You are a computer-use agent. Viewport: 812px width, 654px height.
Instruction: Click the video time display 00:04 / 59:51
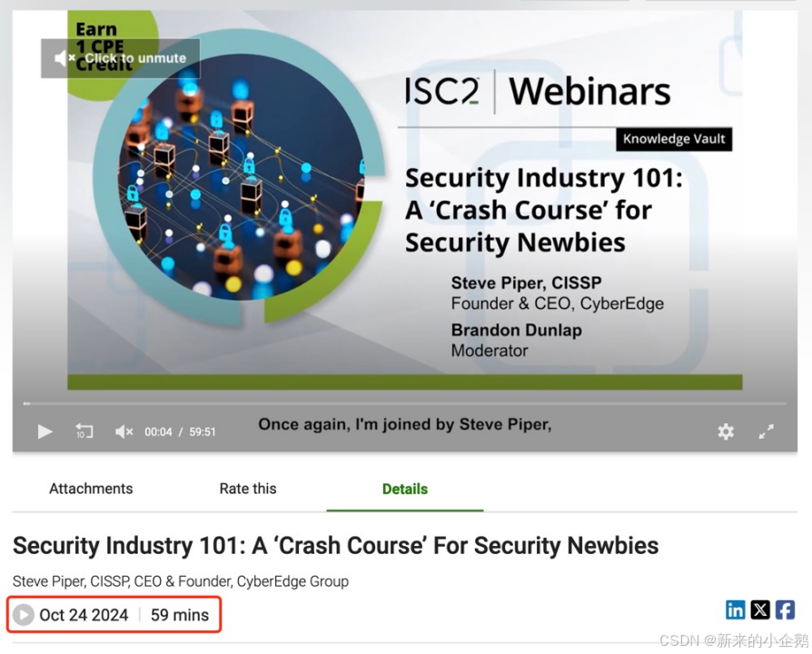point(180,431)
